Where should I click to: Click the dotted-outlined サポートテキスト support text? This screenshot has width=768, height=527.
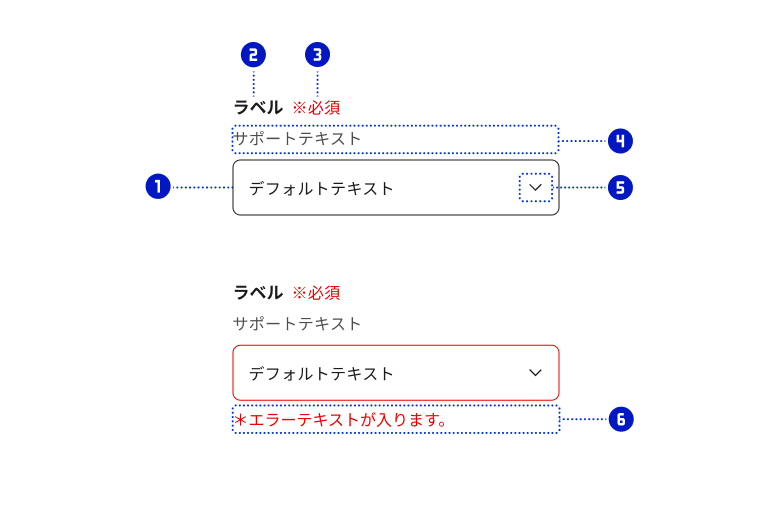click(x=297, y=139)
